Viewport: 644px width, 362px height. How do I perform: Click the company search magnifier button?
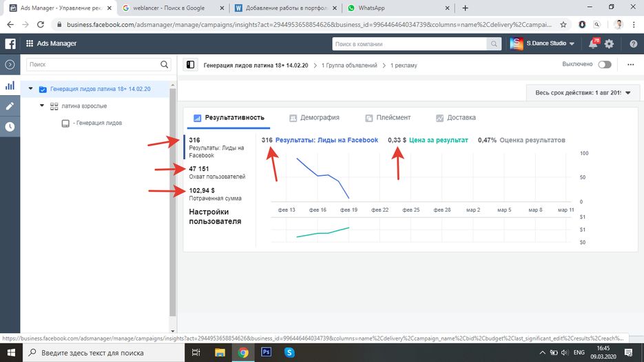point(494,44)
